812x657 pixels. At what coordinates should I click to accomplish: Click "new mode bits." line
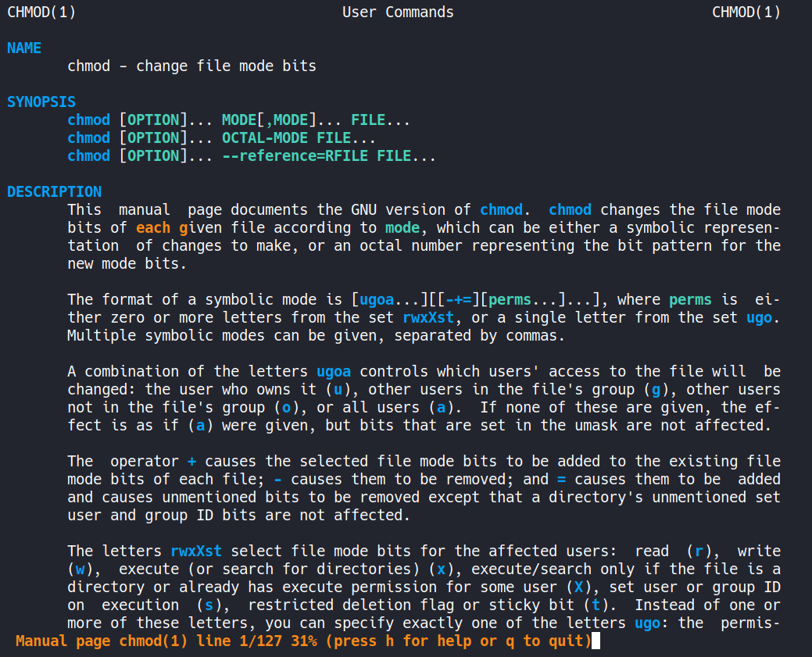pyautogui.click(x=127, y=263)
